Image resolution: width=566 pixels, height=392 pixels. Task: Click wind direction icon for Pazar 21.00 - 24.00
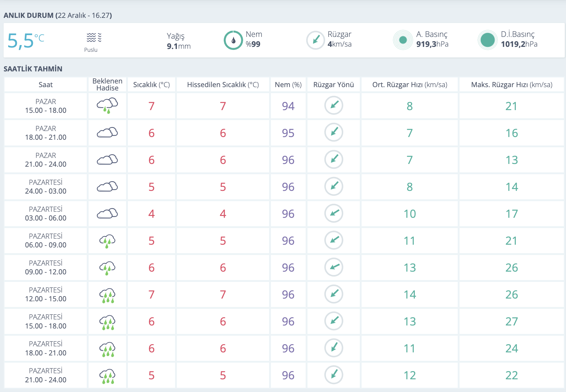click(334, 159)
